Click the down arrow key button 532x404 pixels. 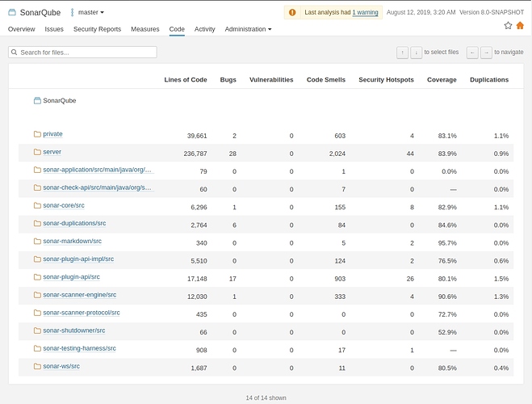417,53
